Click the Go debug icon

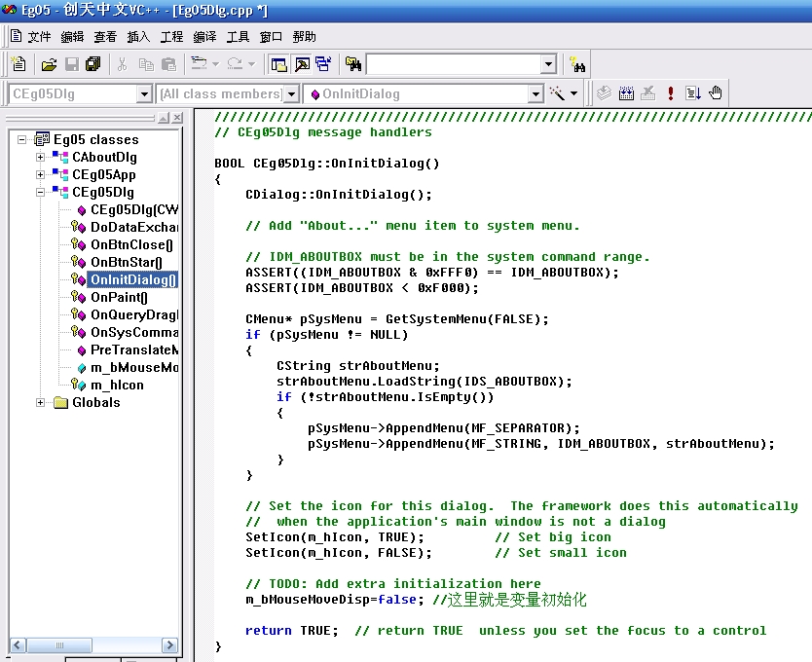pos(693,93)
